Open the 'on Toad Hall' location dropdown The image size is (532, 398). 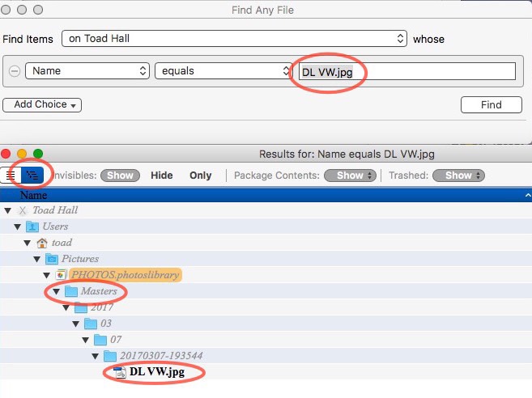click(235, 38)
